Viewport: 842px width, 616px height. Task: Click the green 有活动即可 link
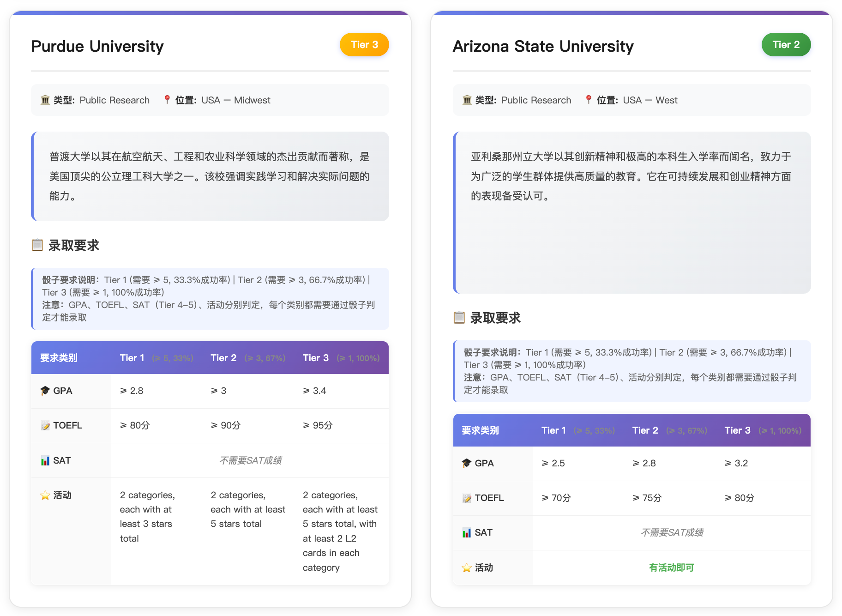coord(672,567)
